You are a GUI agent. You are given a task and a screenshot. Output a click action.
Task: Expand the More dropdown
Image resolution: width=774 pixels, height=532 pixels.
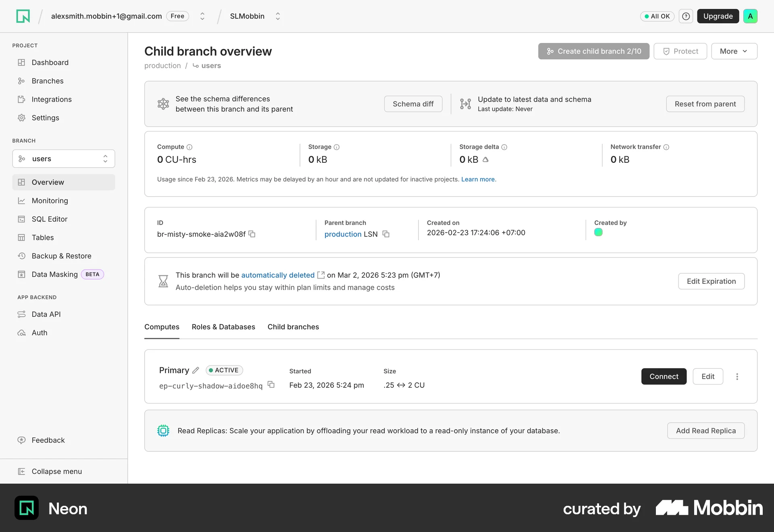click(734, 51)
